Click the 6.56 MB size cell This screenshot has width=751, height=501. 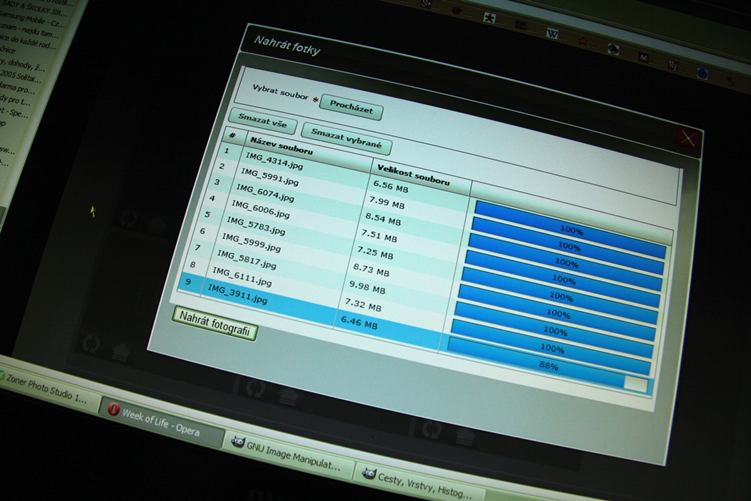coord(390,186)
